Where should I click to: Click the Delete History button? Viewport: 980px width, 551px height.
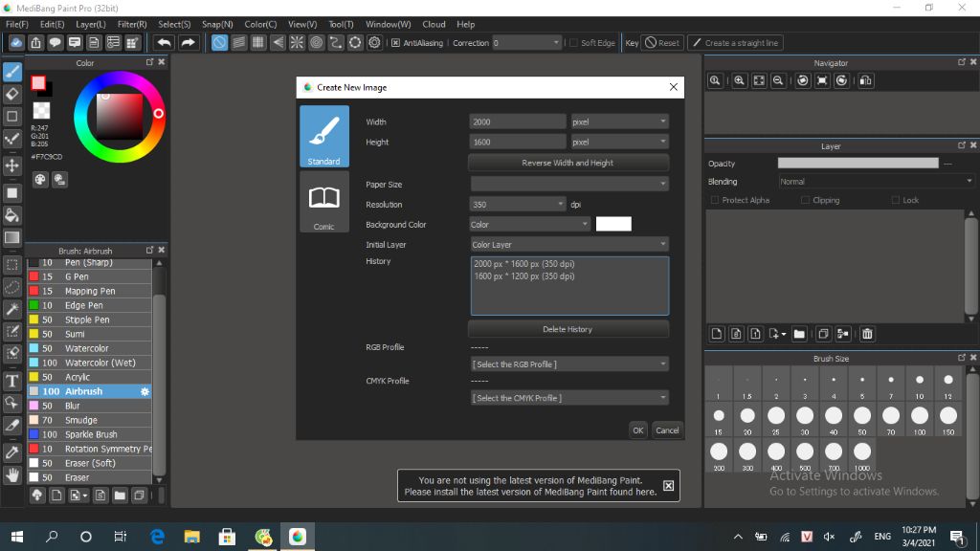pyautogui.click(x=568, y=329)
